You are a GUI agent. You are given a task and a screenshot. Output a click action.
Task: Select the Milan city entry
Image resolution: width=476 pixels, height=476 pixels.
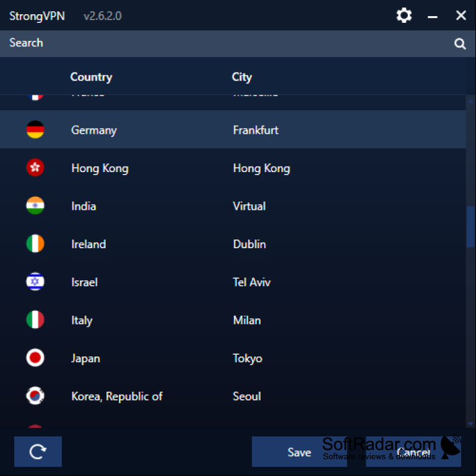pos(247,320)
